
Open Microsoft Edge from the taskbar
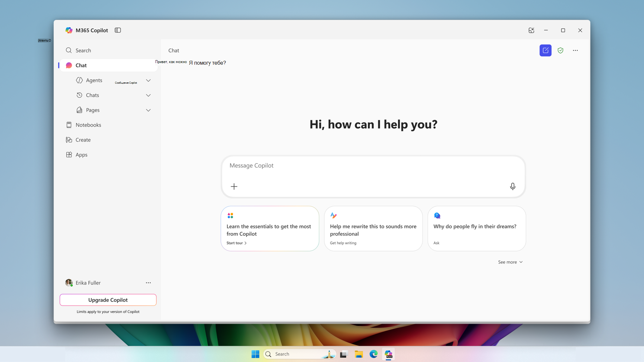click(x=374, y=354)
